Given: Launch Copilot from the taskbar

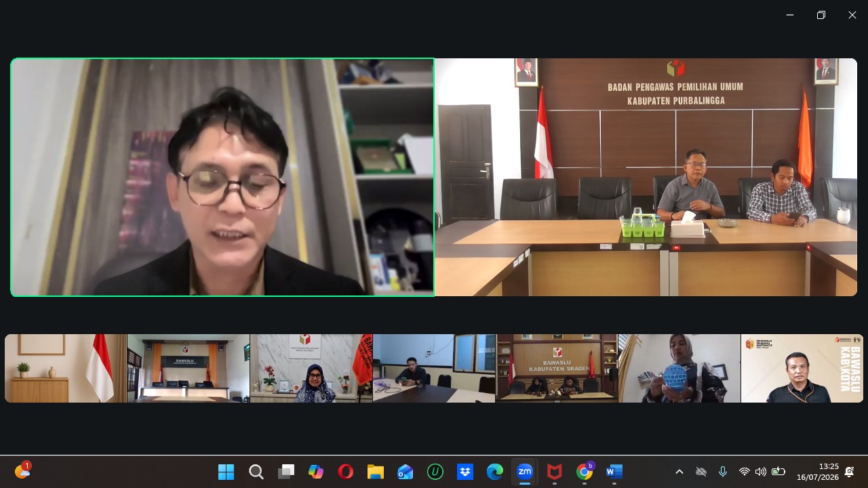Looking at the screenshot, I should pyautogui.click(x=316, y=472).
